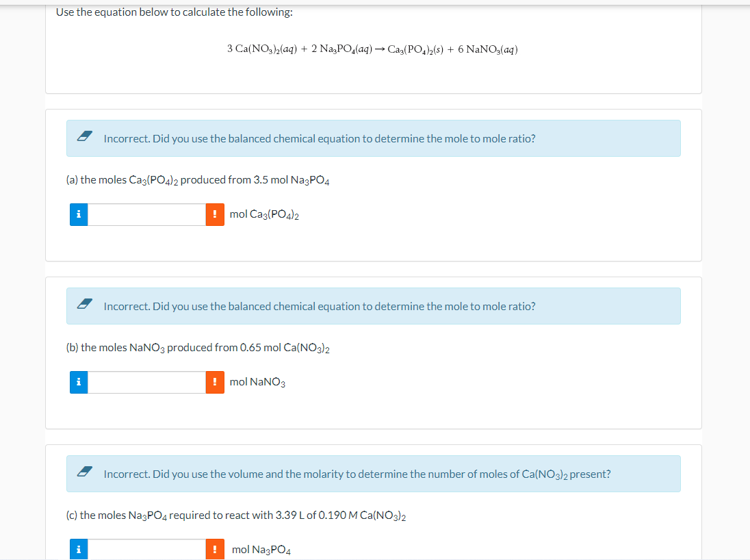Click the orange warning icon next to mol NaNO3
The image size is (750, 560).
tap(214, 382)
